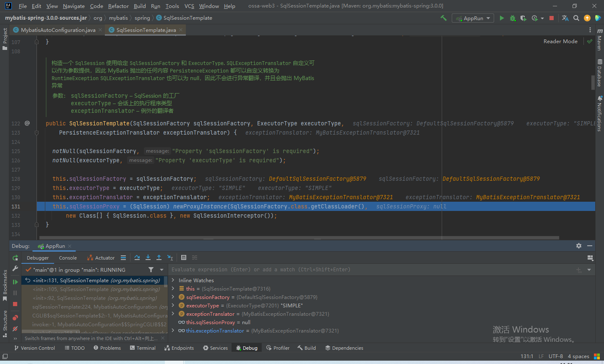Click the '4 spaces' indent status item
604x364 pixels.
click(x=578, y=356)
